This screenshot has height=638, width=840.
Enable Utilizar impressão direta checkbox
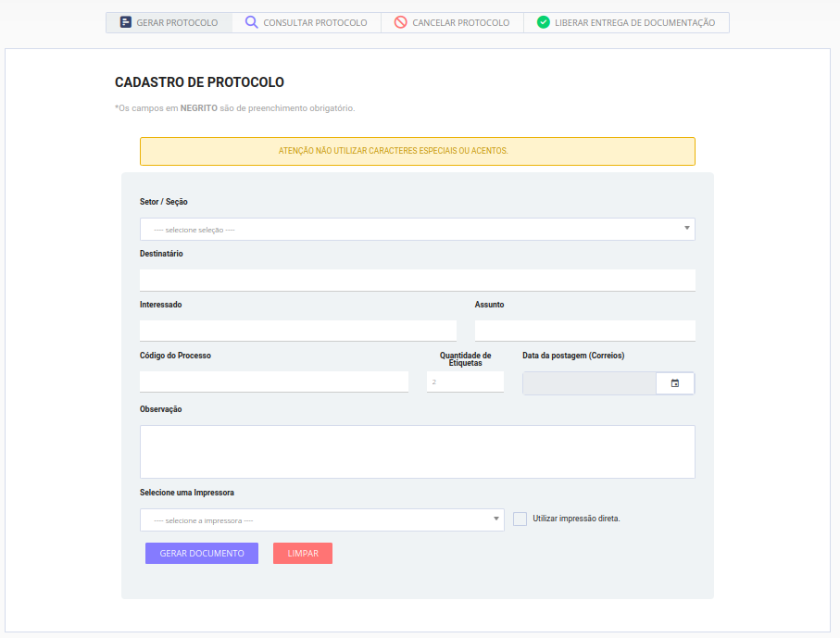(x=520, y=519)
